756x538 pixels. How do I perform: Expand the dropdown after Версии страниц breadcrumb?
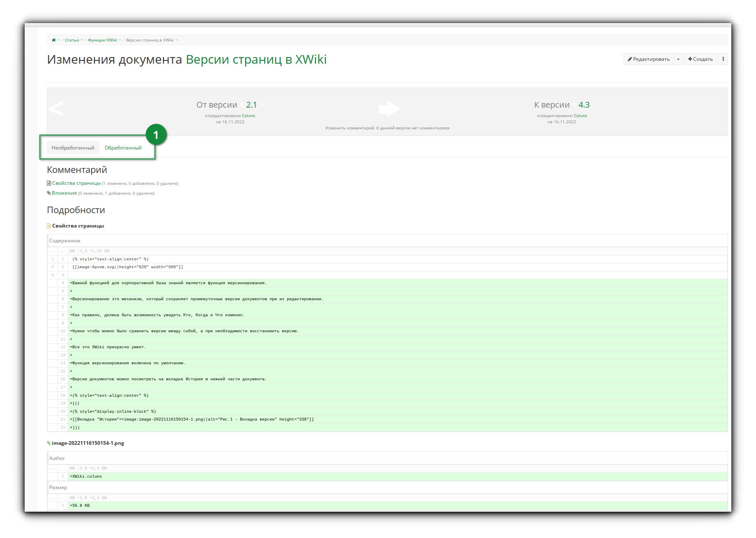click(177, 40)
